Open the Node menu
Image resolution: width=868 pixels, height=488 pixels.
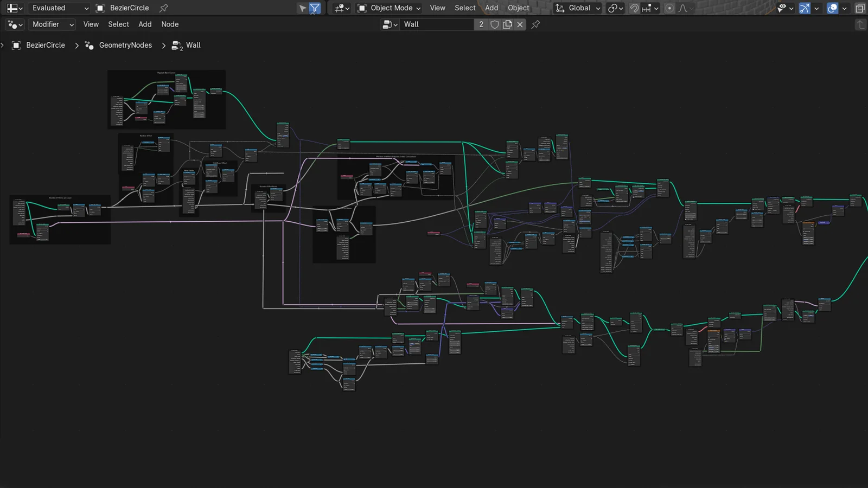(170, 24)
